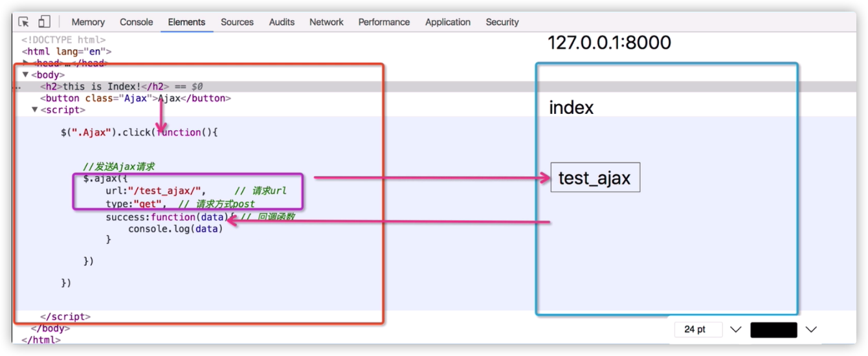Activate the inspect element picker icon
Viewport: 868px width, 356px height.
pos(25,22)
